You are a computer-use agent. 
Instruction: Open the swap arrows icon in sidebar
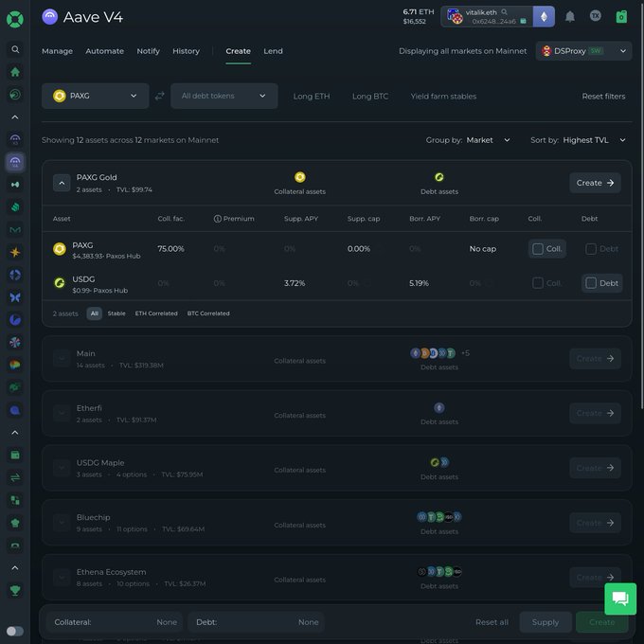coord(15,477)
